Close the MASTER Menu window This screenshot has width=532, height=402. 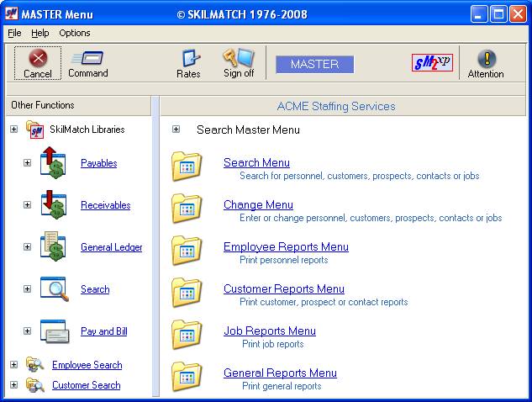click(518, 14)
